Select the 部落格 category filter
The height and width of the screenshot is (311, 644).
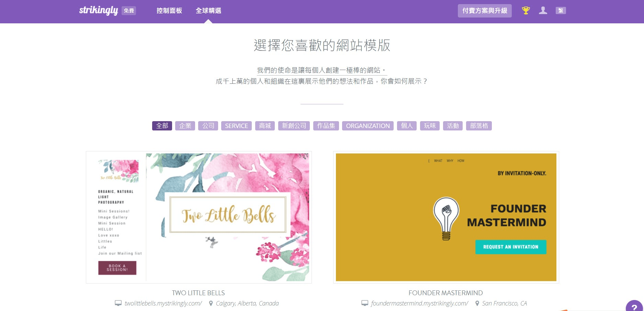coord(479,126)
